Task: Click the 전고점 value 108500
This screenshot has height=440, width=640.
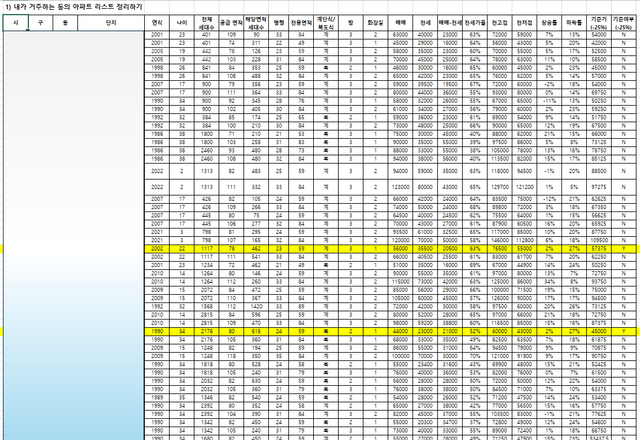Action: [500, 414]
